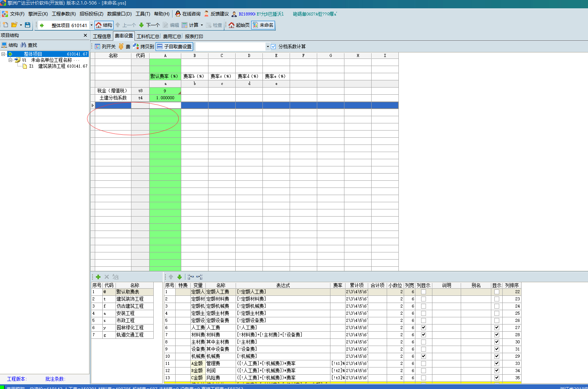Toggle 显示 checkbox in 管理费 row

click(497, 364)
